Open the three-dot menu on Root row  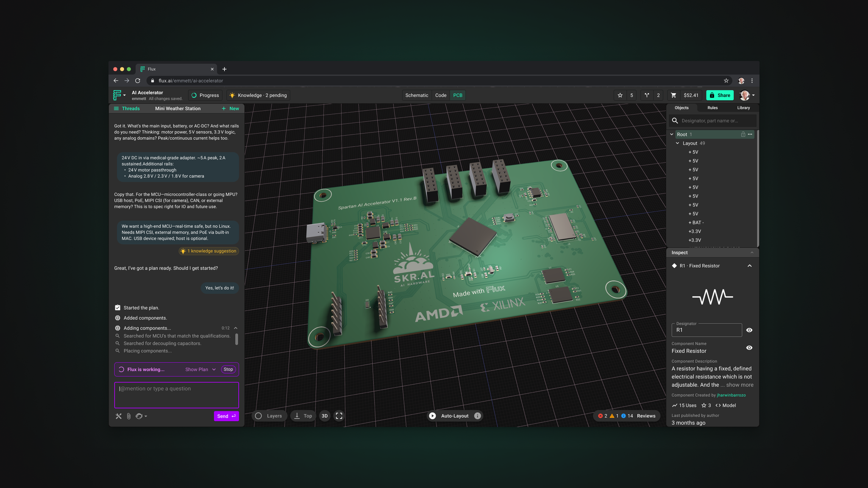[750, 134]
